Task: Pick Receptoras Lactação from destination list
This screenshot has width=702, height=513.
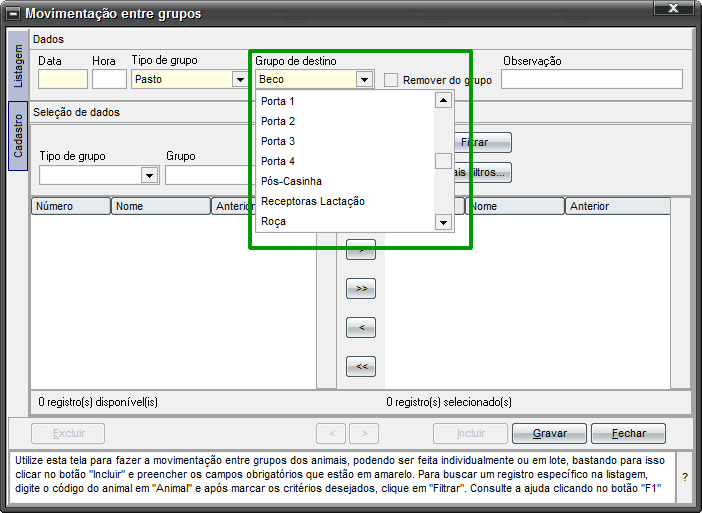Action: [x=345, y=201]
